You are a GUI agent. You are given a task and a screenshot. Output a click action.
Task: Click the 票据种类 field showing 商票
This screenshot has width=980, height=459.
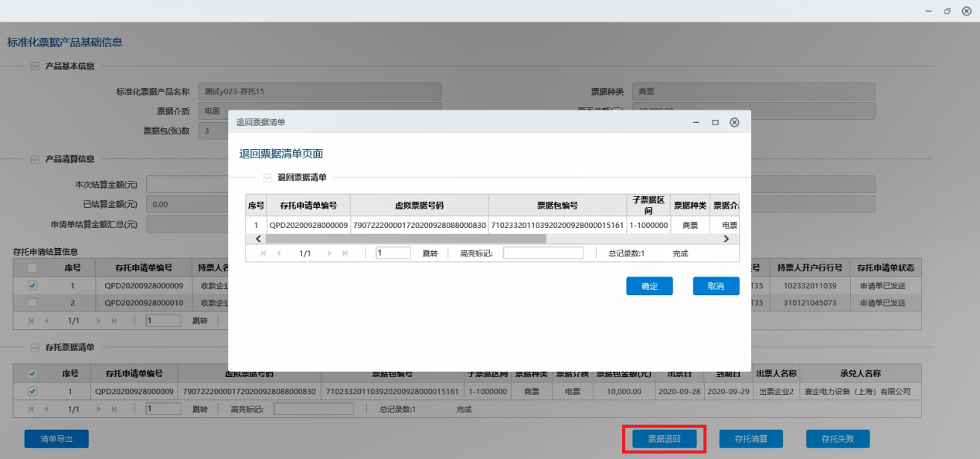(x=754, y=92)
